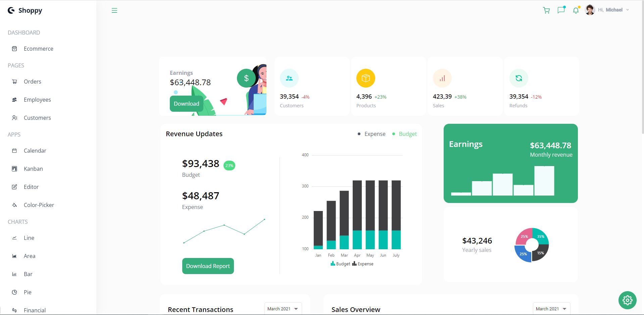
Task: Toggle the Budget legend in Revenue Updates header
Action: pyautogui.click(x=404, y=134)
